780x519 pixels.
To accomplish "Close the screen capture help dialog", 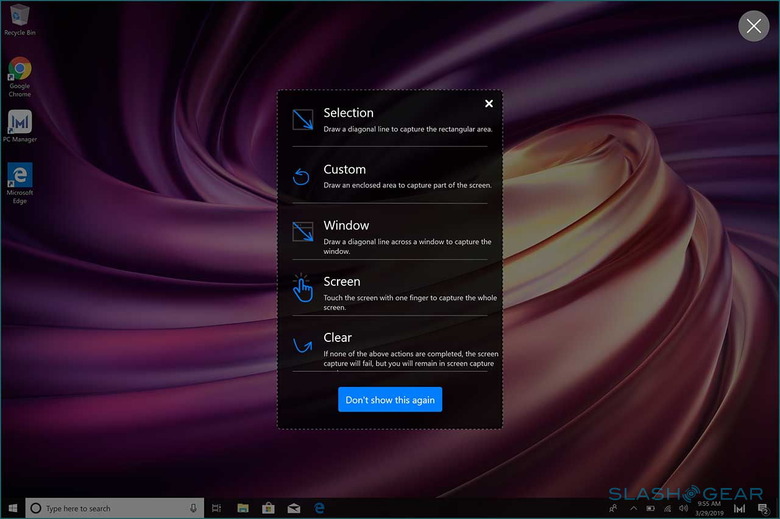I will pos(489,104).
